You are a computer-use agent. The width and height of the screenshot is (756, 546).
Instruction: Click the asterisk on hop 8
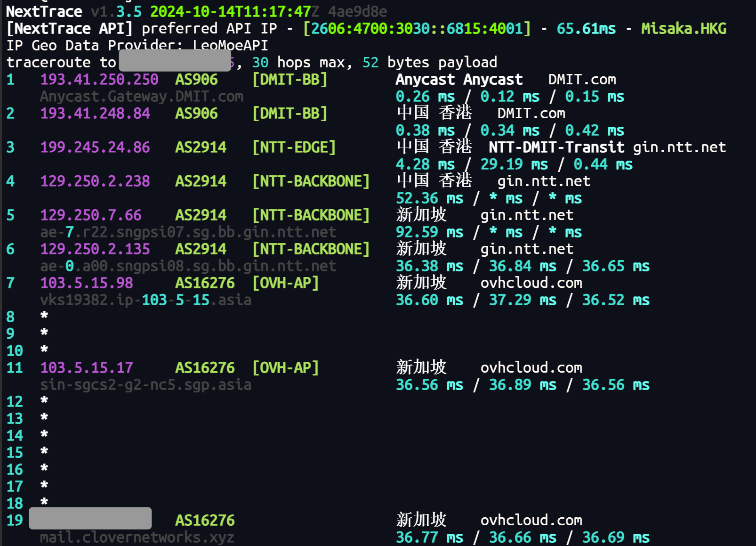[x=44, y=316]
